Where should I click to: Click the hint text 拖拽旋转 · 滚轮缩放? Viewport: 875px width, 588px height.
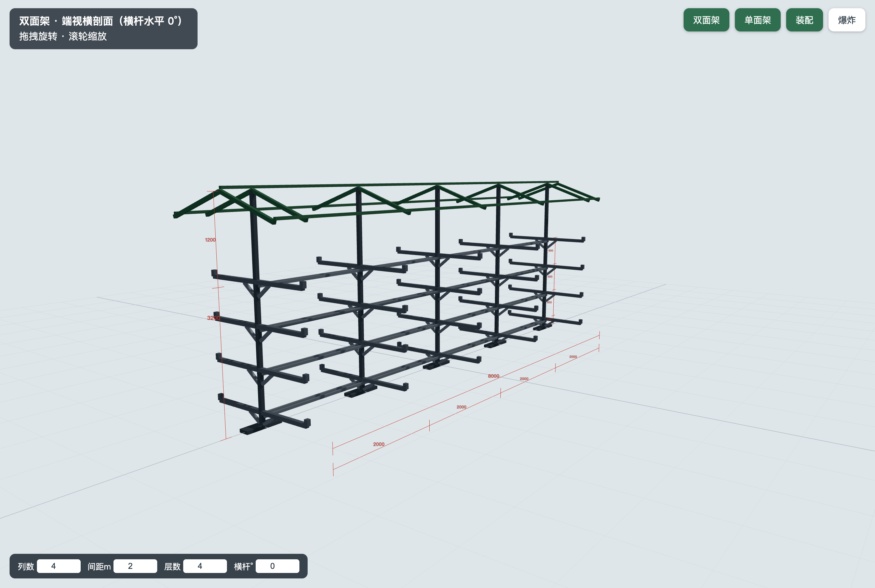[x=63, y=36]
